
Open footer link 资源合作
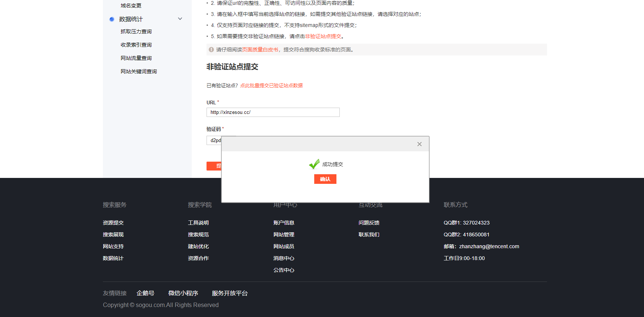pyautogui.click(x=198, y=258)
